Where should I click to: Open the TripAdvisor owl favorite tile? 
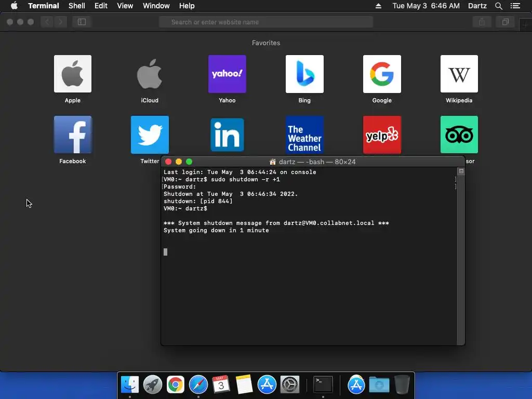459,135
